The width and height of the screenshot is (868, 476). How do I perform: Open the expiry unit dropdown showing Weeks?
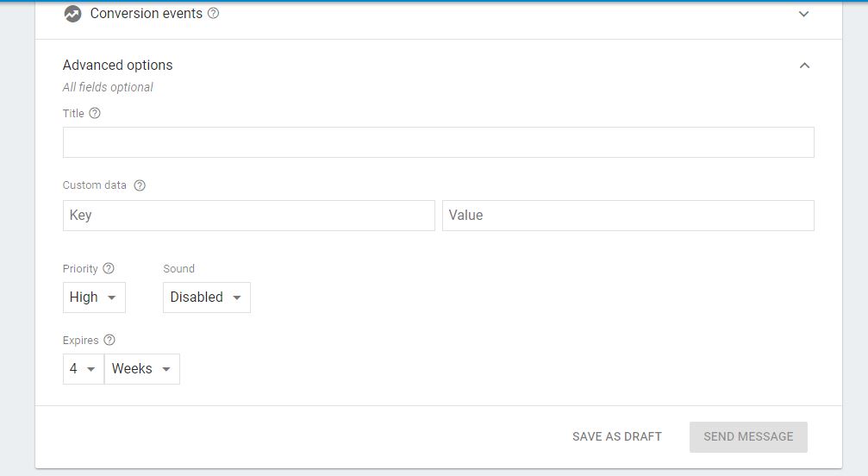pyautogui.click(x=142, y=368)
